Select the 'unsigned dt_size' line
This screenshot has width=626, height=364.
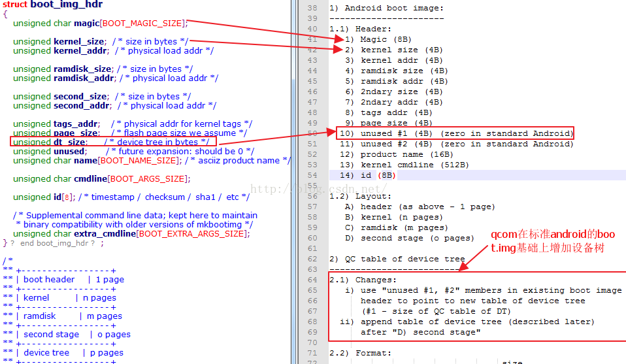(x=111, y=142)
